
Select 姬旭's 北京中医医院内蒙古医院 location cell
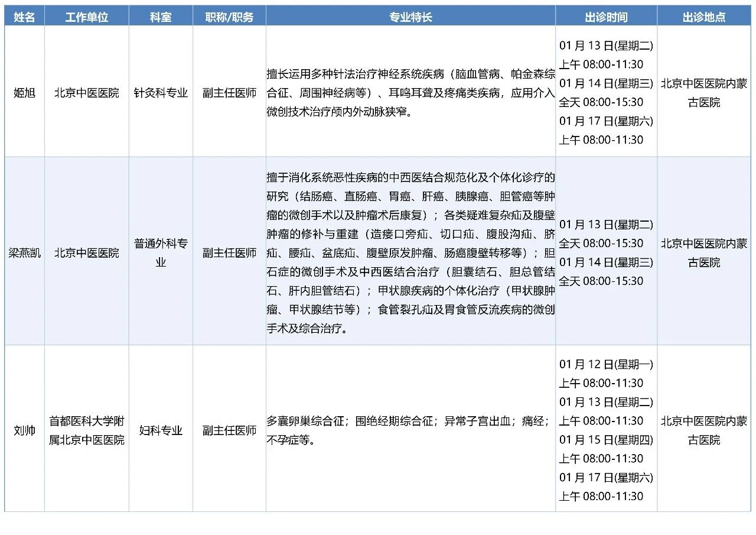click(704, 93)
